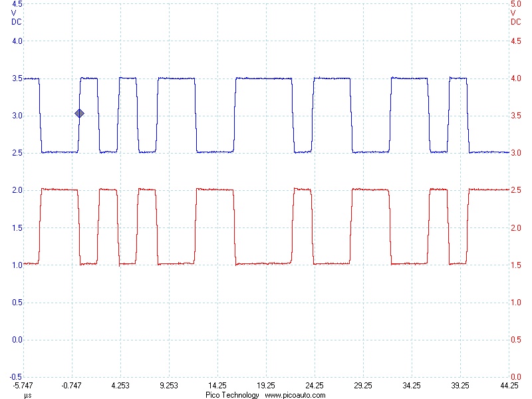The image size is (532, 399).
Task: Click the µs time unit label
Action: point(28,395)
